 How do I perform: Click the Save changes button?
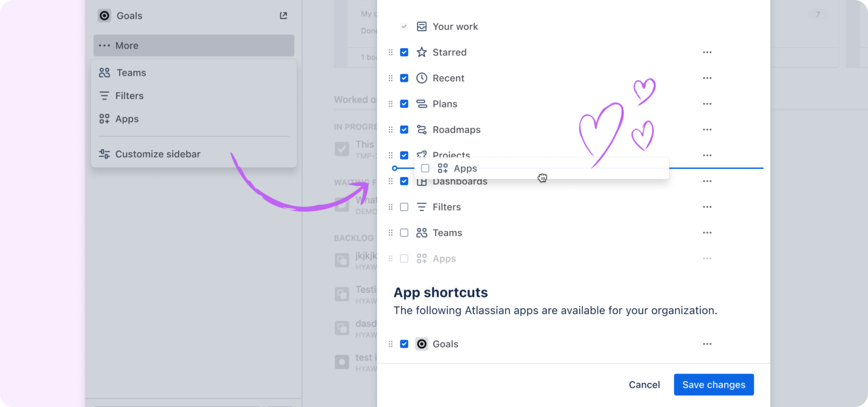click(714, 384)
